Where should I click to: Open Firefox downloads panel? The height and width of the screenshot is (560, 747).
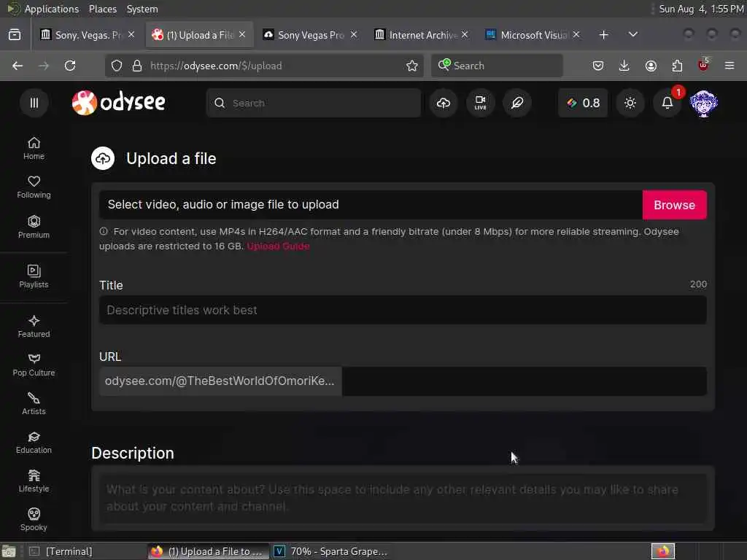pyautogui.click(x=624, y=66)
